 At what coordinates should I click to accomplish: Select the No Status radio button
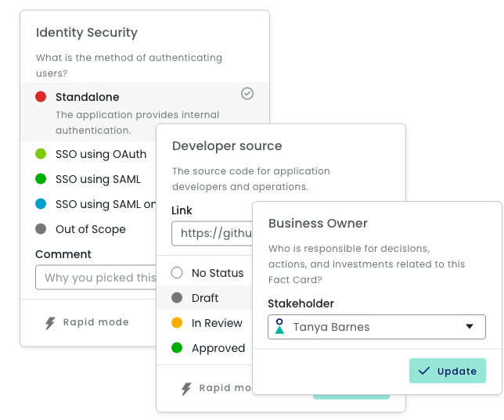point(177,272)
